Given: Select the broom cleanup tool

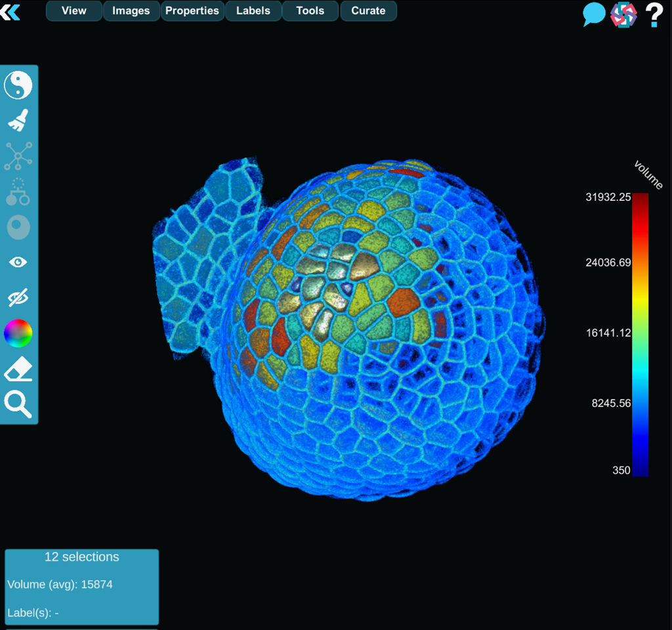Looking at the screenshot, I should 18,120.
